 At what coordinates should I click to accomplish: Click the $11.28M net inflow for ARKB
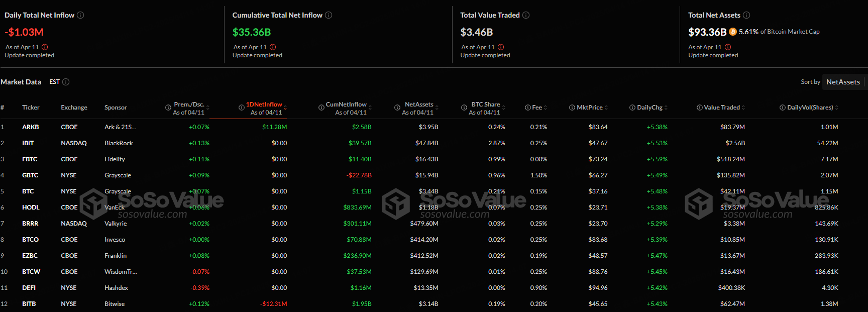coord(274,127)
